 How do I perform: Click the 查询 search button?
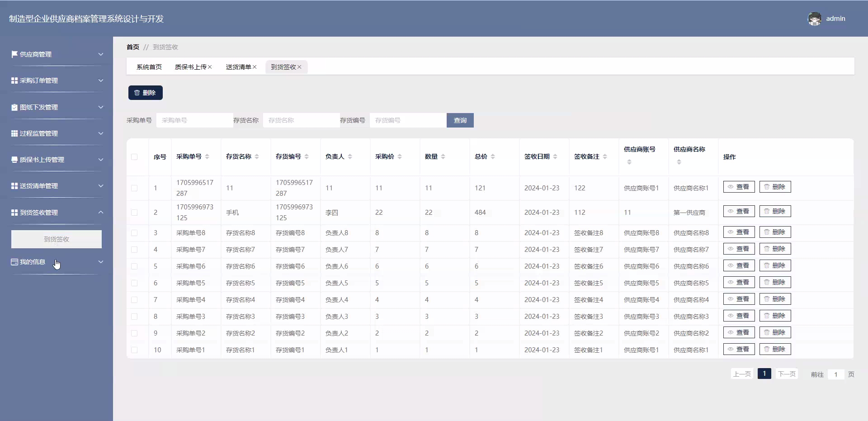(460, 120)
